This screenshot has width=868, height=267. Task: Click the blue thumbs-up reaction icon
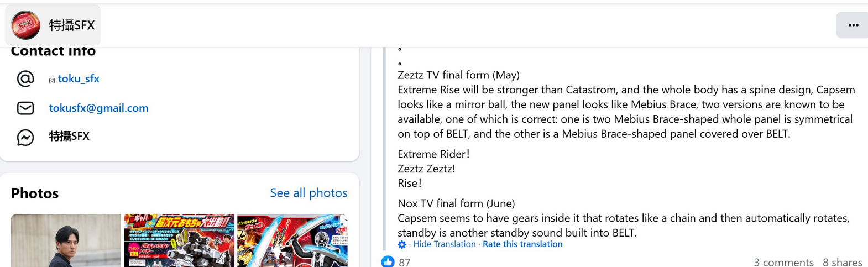[388, 261]
